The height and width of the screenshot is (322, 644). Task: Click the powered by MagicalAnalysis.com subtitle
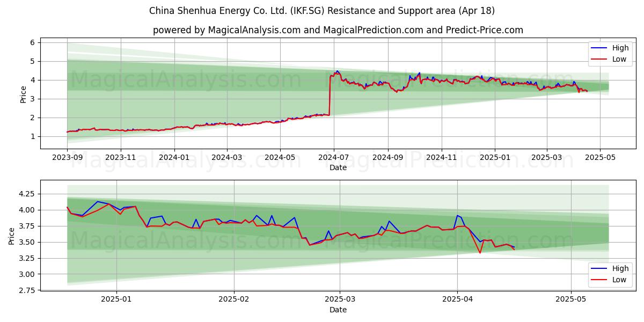[338, 30]
